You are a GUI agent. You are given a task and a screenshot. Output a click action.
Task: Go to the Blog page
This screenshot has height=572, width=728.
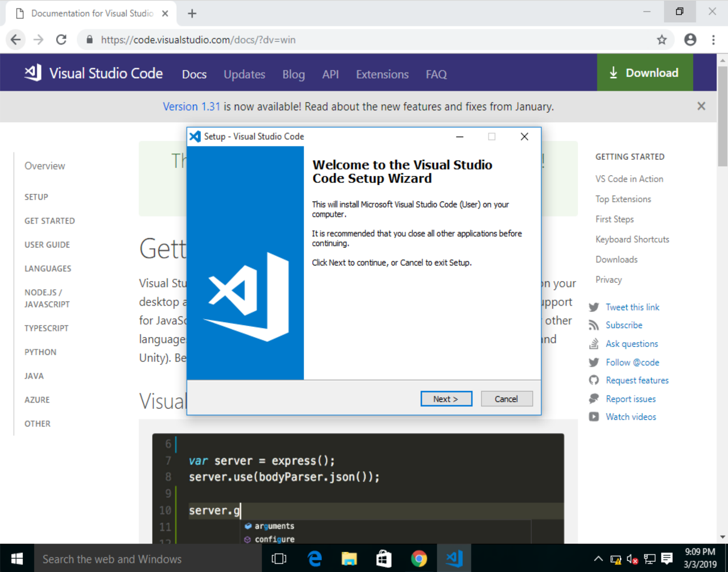(294, 74)
